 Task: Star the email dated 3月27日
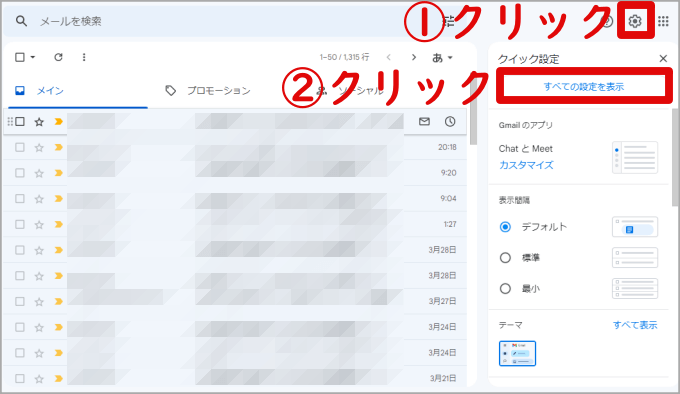click(39, 301)
